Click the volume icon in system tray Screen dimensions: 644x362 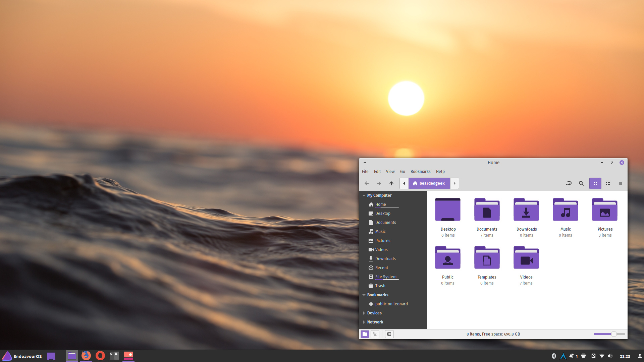(x=610, y=356)
